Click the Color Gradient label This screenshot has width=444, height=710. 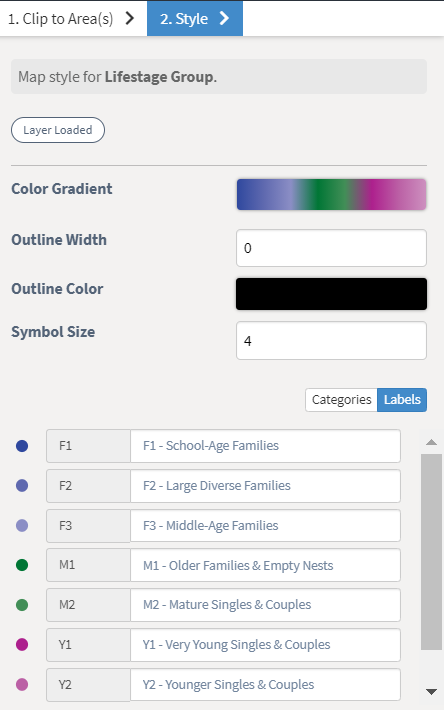[x=62, y=189]
